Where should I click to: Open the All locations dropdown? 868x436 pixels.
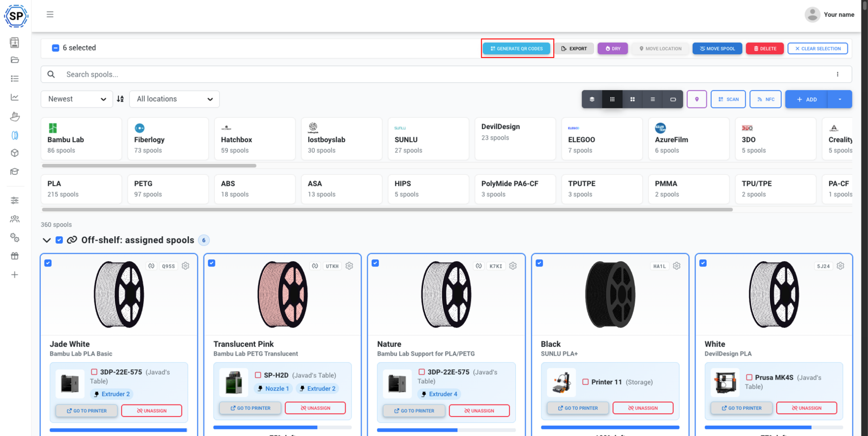coord(174,99)
